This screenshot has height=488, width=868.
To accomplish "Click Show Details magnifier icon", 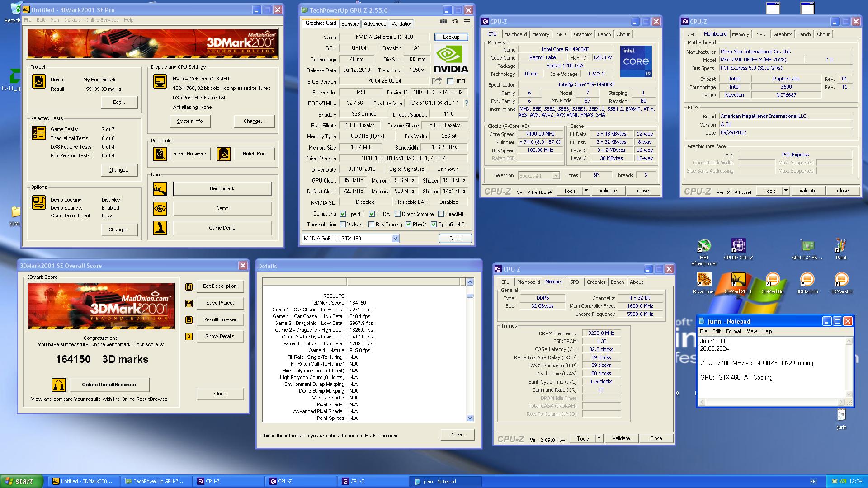I will 189,337.
